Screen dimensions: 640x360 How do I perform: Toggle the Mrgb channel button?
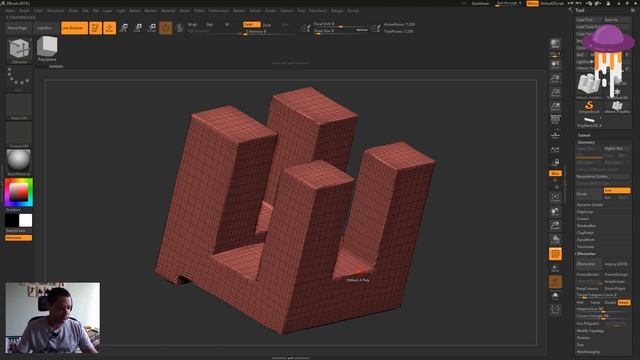pyautogui.click(x=192, y=24)
